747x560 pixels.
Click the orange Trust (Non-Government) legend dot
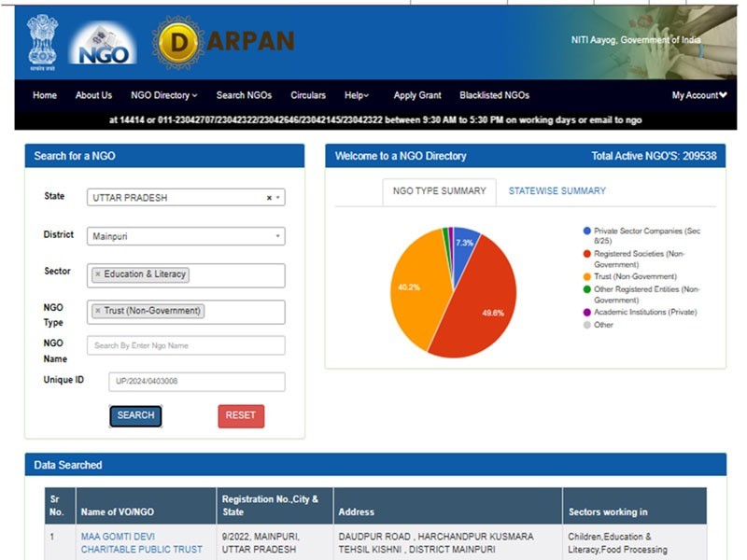pos(587,276)
